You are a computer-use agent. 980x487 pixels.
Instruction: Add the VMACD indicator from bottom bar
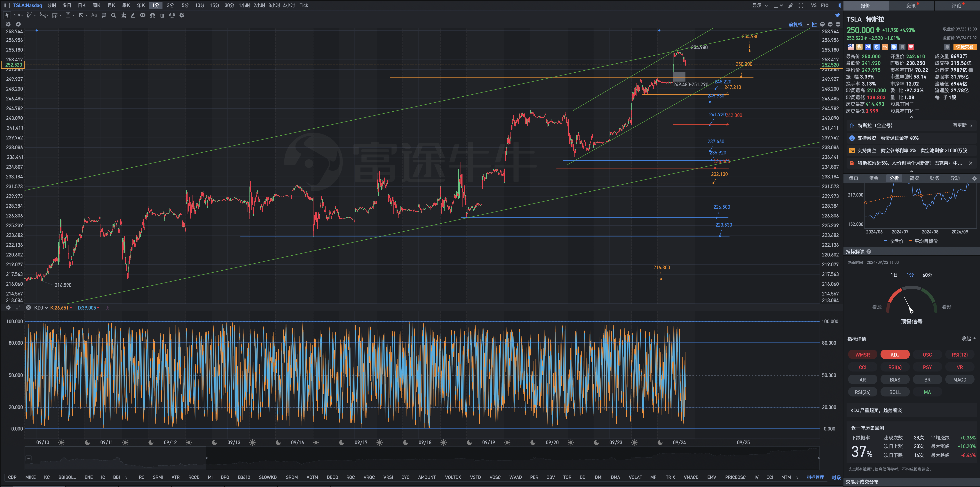691,477
